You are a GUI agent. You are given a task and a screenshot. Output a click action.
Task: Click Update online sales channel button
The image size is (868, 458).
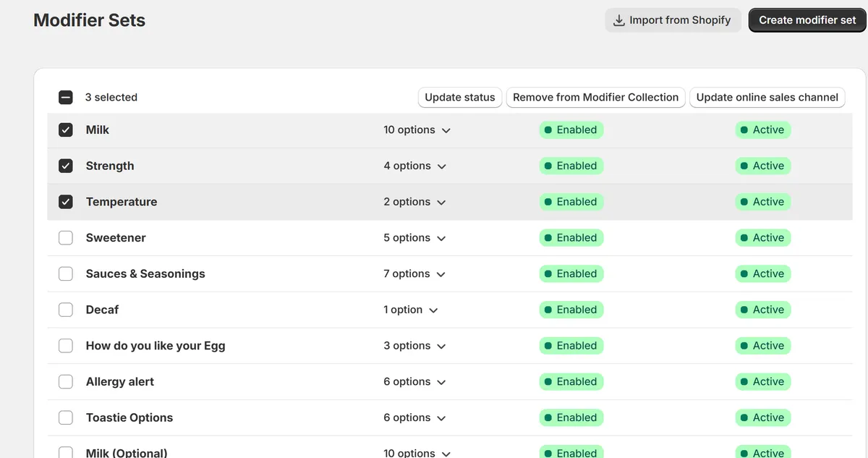click(x=767, y=97)
